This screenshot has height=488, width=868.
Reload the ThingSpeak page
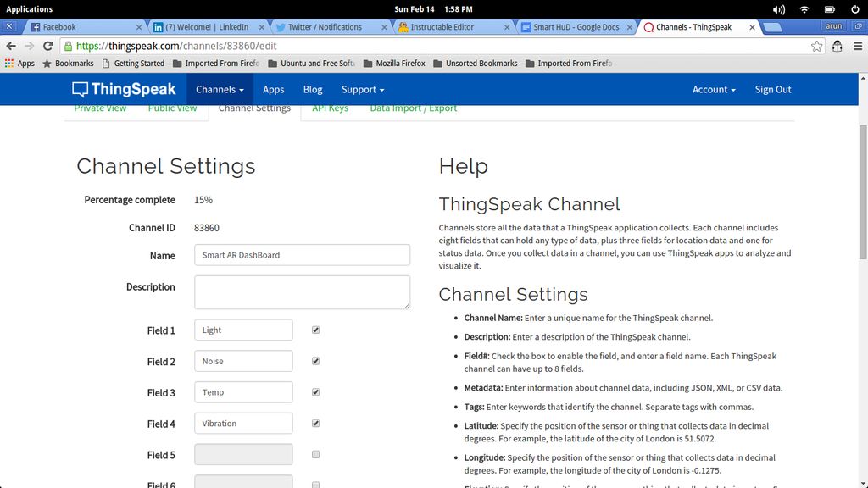click(x=48, y=46)
